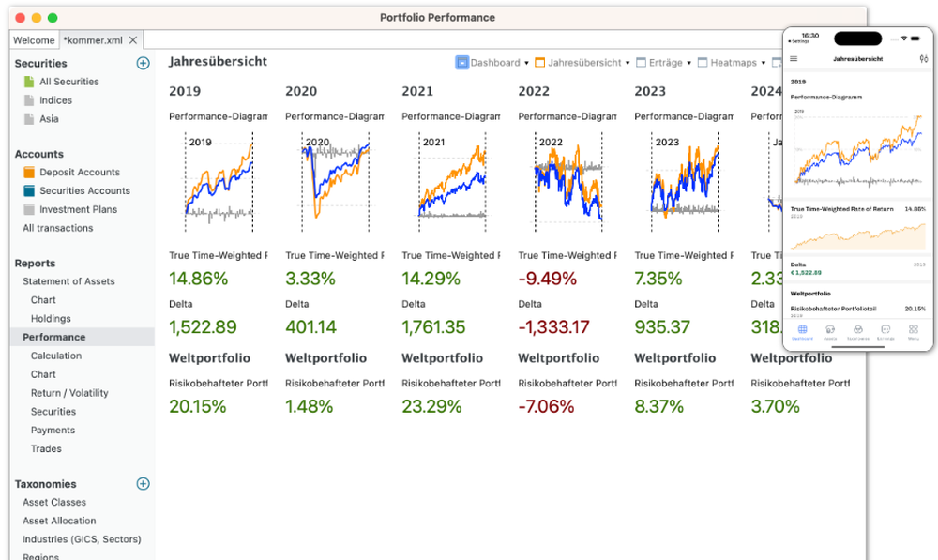Select the Heatmaps dashboard label

tap(734, 62)
